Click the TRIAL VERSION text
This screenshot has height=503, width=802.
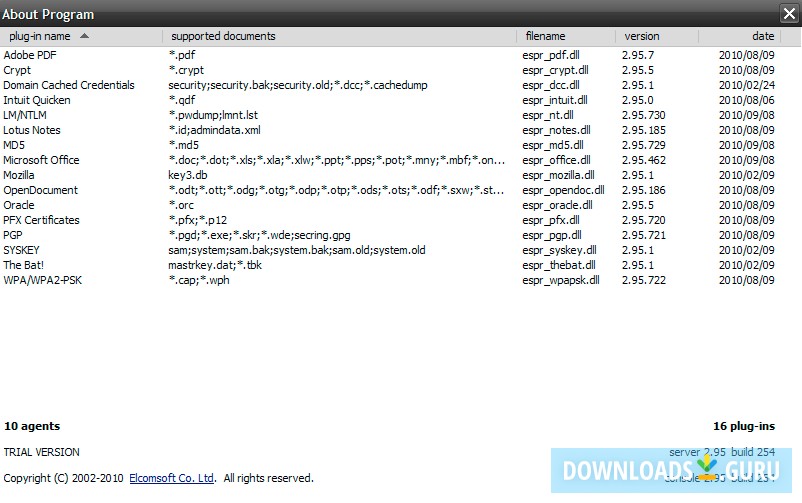(x=41, y=452)
